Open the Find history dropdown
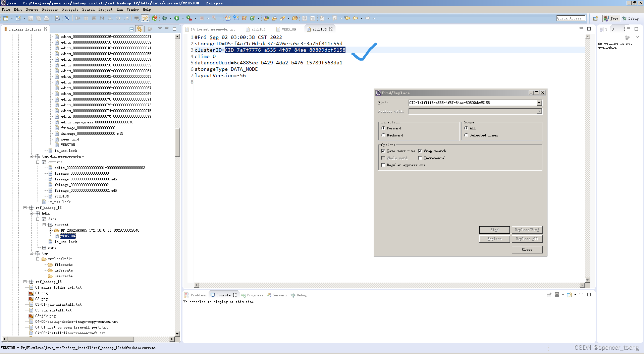This screenshot has width=644, height=354. [x=539, y=103]
